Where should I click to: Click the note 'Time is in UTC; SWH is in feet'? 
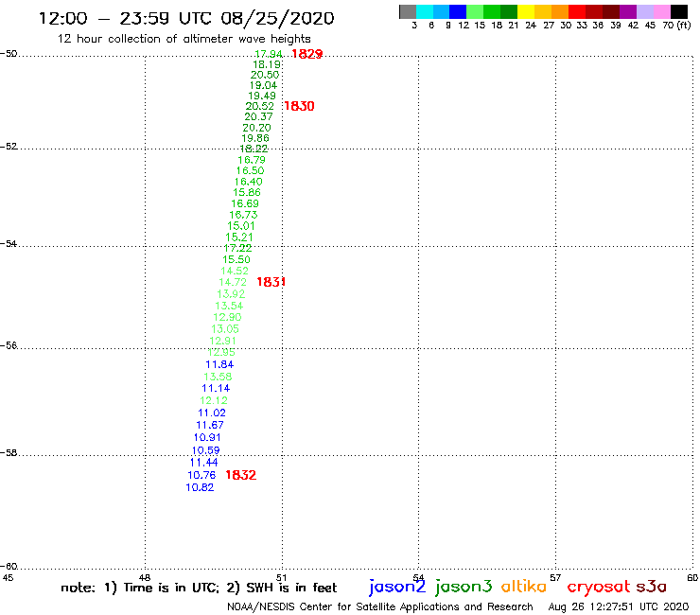tap(199, 588)
